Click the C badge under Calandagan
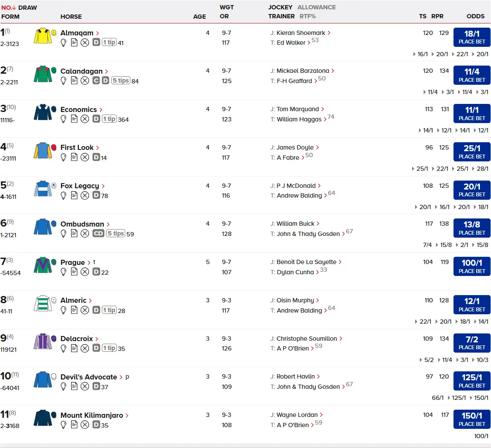This screenshot has width=491, height=448. coord(96,81)
